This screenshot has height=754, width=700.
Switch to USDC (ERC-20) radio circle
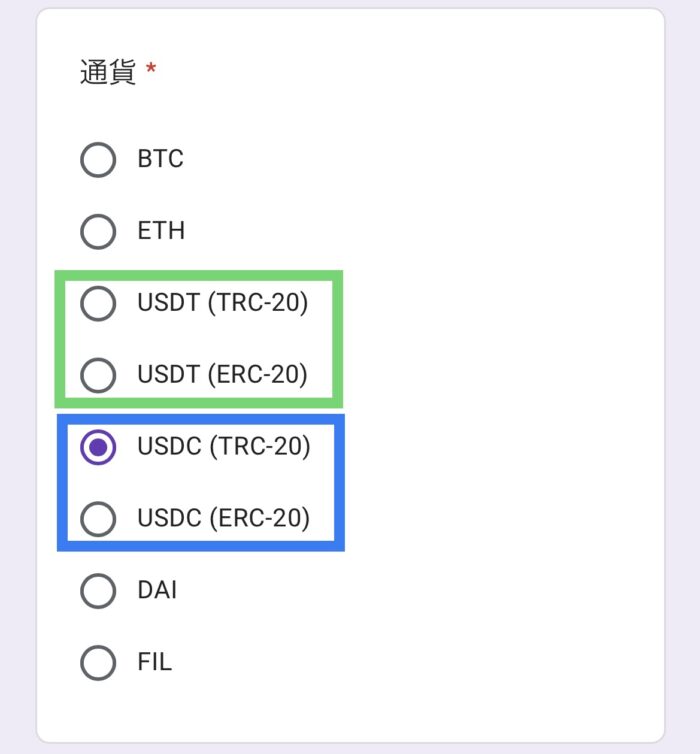coord(98,519)
